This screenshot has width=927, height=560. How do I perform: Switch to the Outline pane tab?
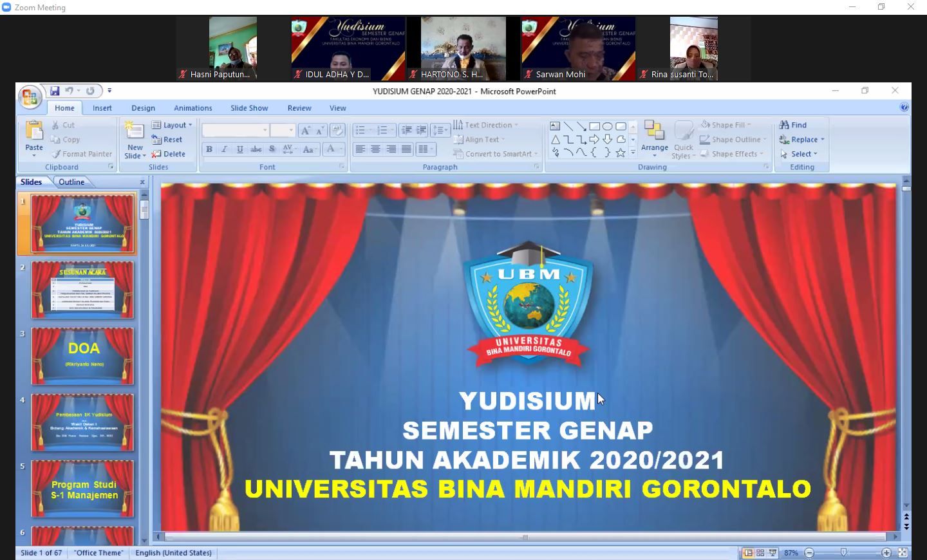pyautogui.click(x=71, y=182)
